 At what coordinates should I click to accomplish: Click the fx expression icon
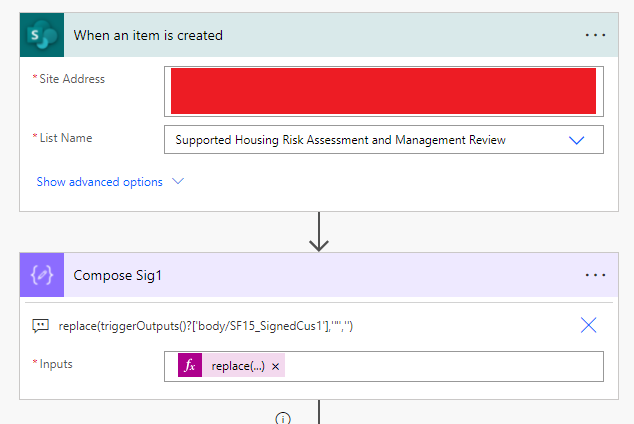tap(190, 366)
